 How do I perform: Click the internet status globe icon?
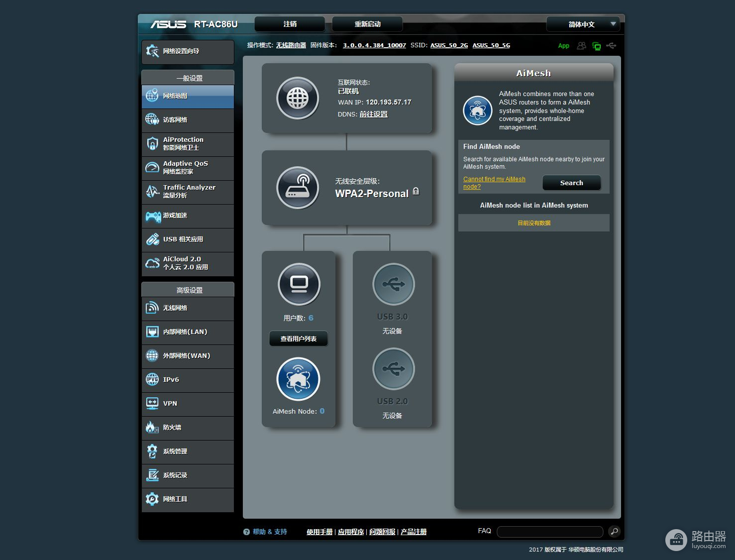(x=298, y=98)
